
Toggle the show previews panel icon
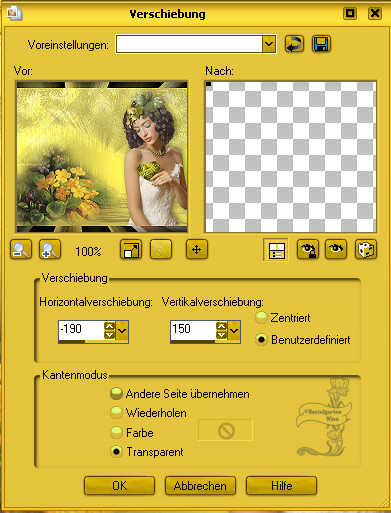276,249
